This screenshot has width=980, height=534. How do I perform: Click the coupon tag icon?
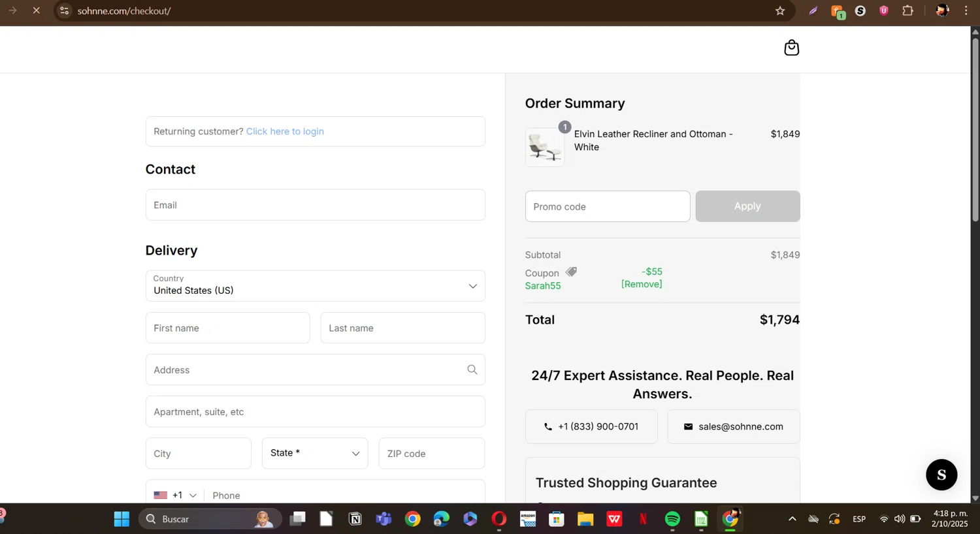click(571, 272)
